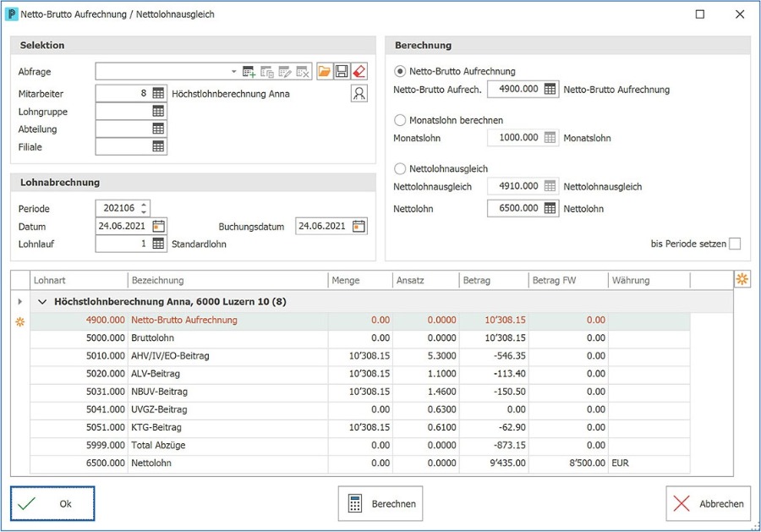This screenshot has width=761, height=532.
Task: Open Netto-Brutto Aufrech. lookup icon
Action: pyautogui.click(x=550, y=89)
